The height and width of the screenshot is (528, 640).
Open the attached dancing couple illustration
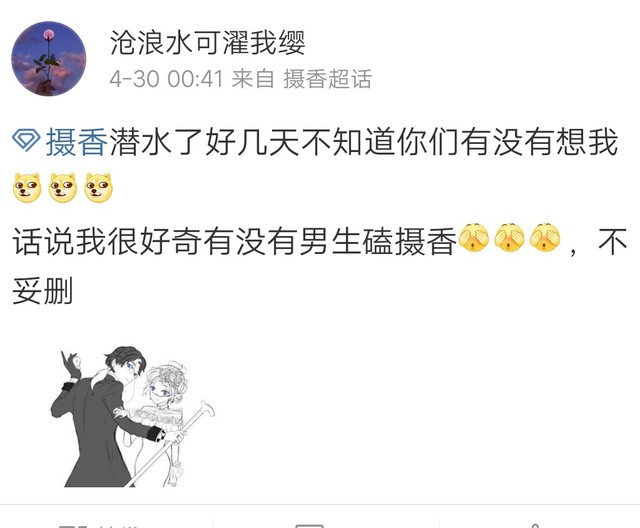(133, 416)
